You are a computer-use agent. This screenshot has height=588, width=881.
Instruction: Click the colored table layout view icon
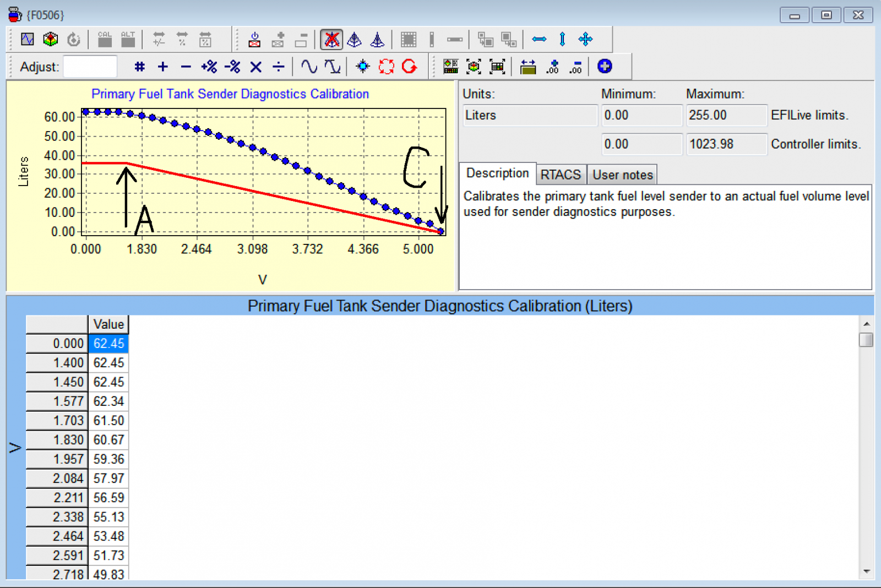[x=450, y=67]
